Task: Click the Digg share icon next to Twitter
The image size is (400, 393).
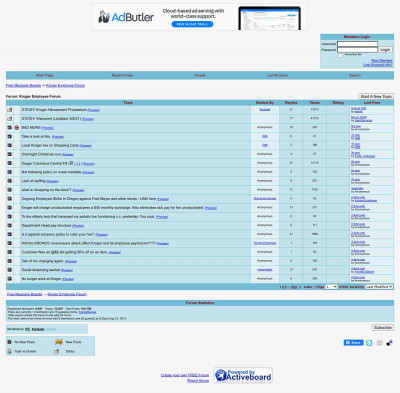Action: tap(380, 343)
